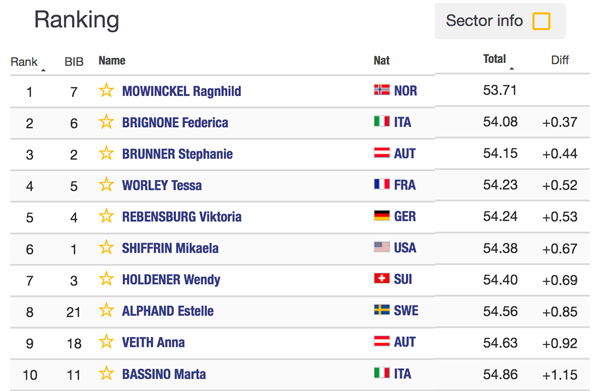
Task: Click the Nat column header
Action: click(x=382, y=60)
